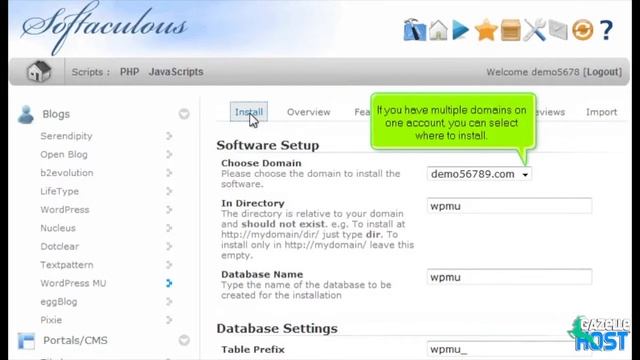This screenshot has width=640, height=360.
Task: Click the Blogs category person icon
Action: coord(26,114)
